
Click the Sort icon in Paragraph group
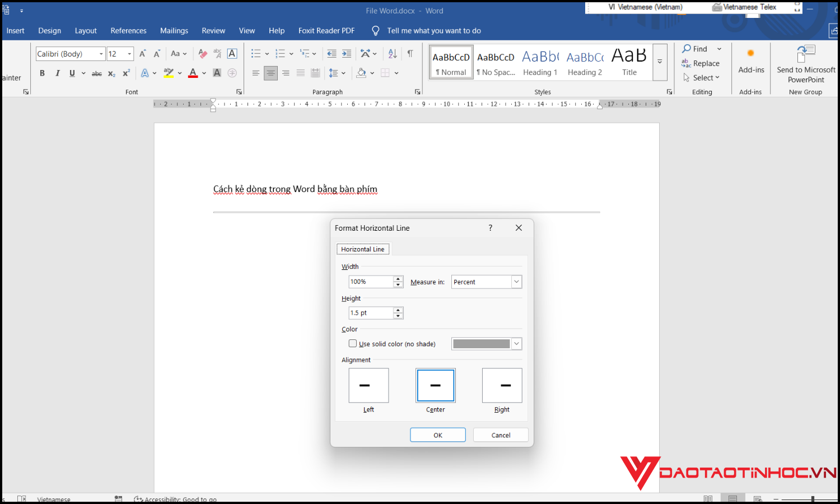tap(393, 54)
